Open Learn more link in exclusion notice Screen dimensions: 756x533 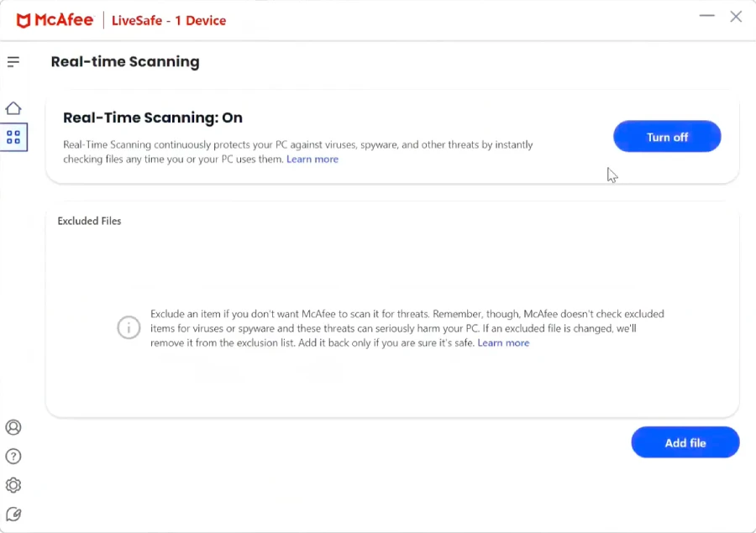(x=503, y=342)
